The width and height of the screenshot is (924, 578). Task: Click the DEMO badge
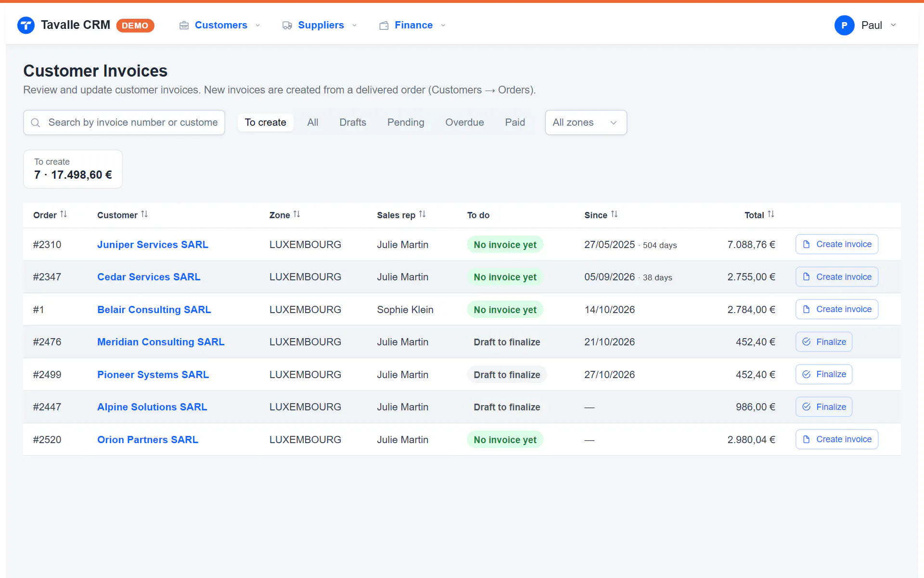135,26
